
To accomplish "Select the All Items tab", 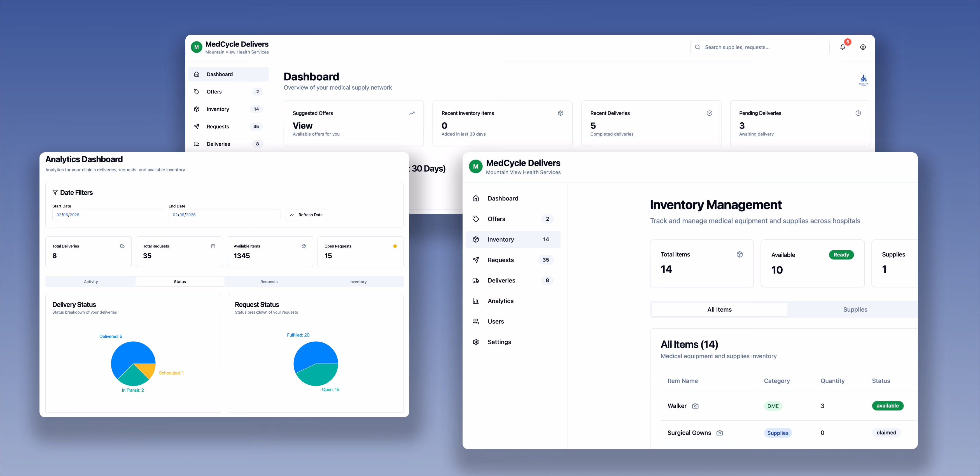I will 719,310.
